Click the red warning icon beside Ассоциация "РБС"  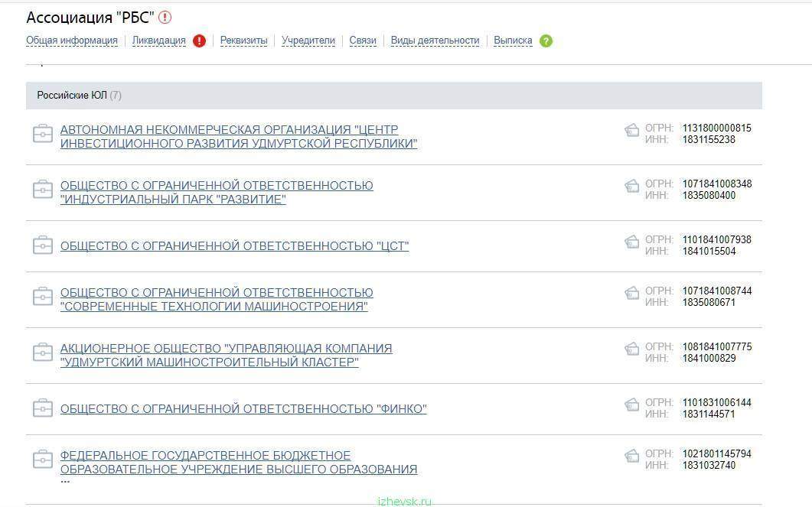coord(165,18)
